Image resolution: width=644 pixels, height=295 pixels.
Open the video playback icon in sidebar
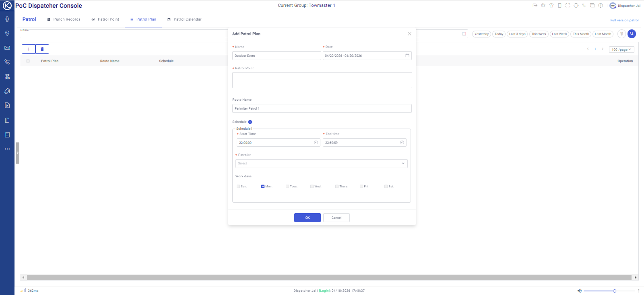point(7,106)
